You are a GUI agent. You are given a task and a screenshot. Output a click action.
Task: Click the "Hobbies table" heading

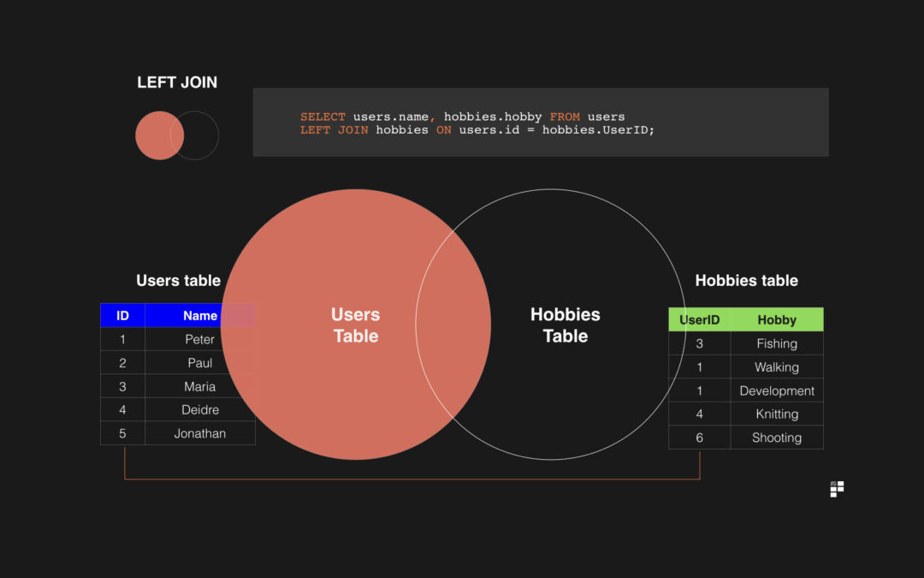pyautogui.click(x=746, y=281)
